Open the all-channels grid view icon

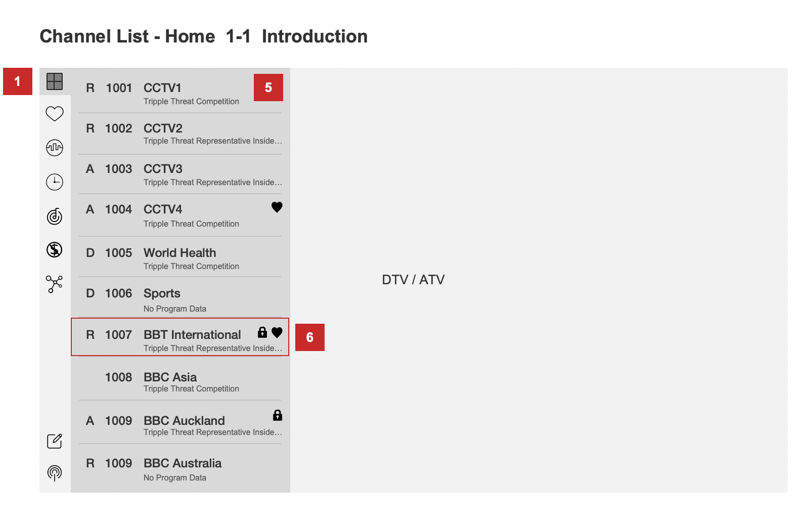pos(55,81)
